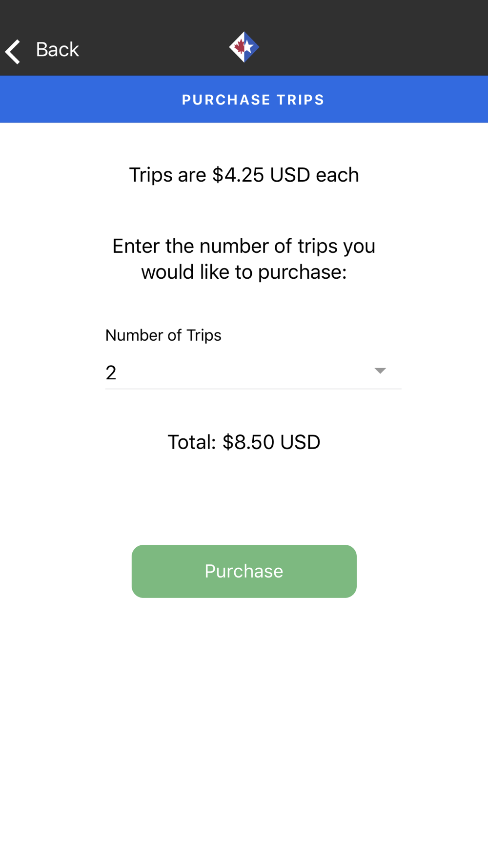Click the gray downward triangle icon
This screenshot has width=488, height=868.
pyautogui.click(x=380, y=371)
